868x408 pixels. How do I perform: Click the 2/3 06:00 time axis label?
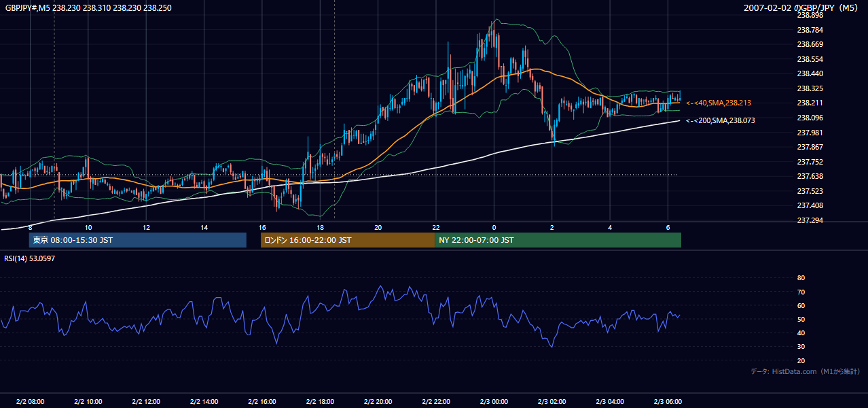(x=668, y=401)
